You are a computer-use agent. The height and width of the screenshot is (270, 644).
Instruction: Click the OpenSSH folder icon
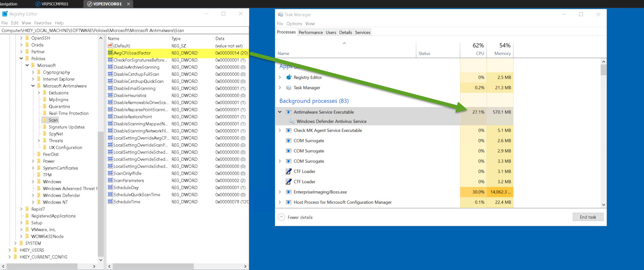pyautogui.click(x=27, y=38)
